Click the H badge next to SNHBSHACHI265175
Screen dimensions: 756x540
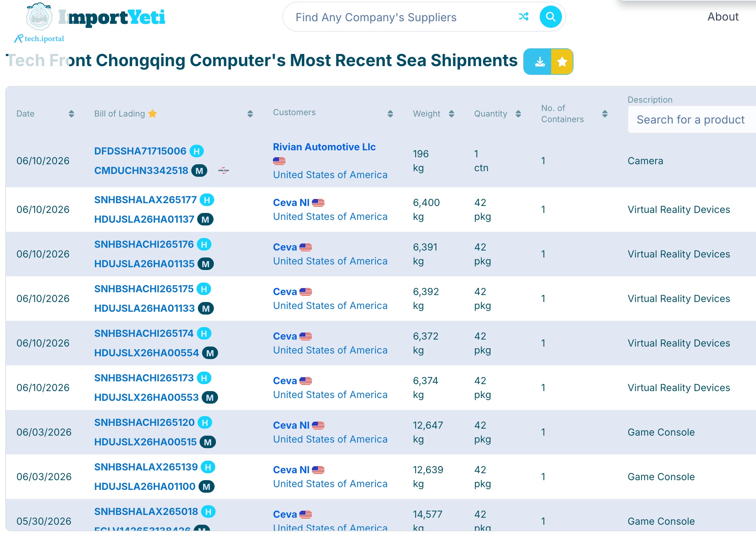[204, 289]
